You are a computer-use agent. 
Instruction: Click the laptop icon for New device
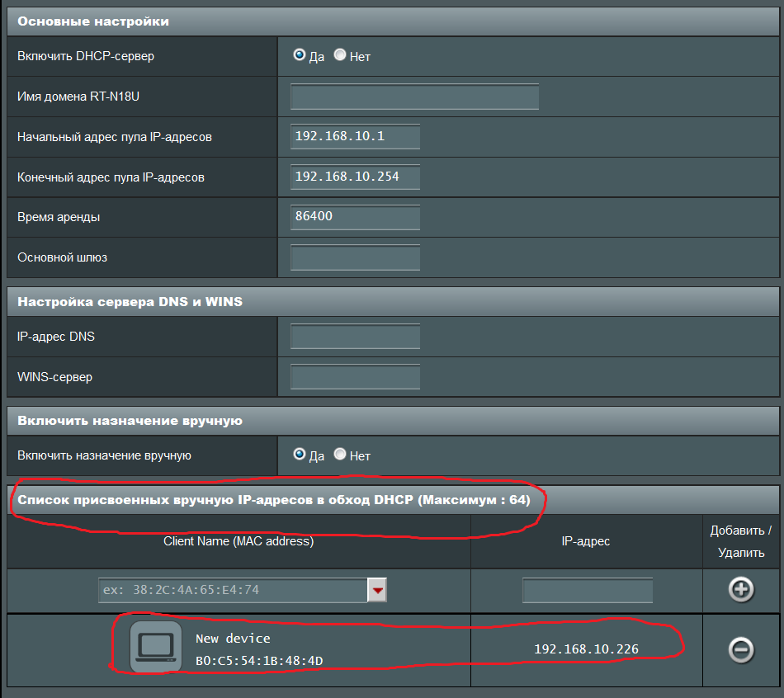click(155, 647)
